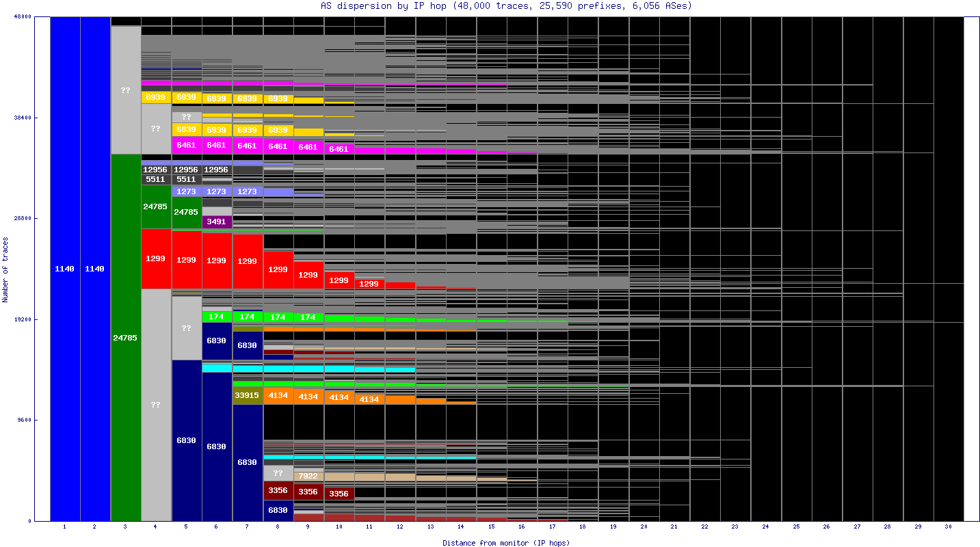Image resolution: width=980 pixels, height=547 pixels.
Task: Select the maroon 3356 block at hop 10
Action: 339,494
